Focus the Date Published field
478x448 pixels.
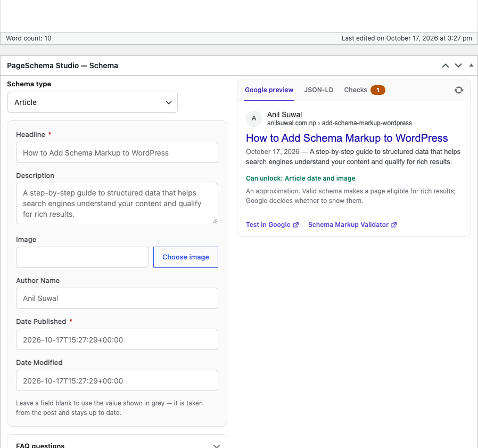[117, 339]
